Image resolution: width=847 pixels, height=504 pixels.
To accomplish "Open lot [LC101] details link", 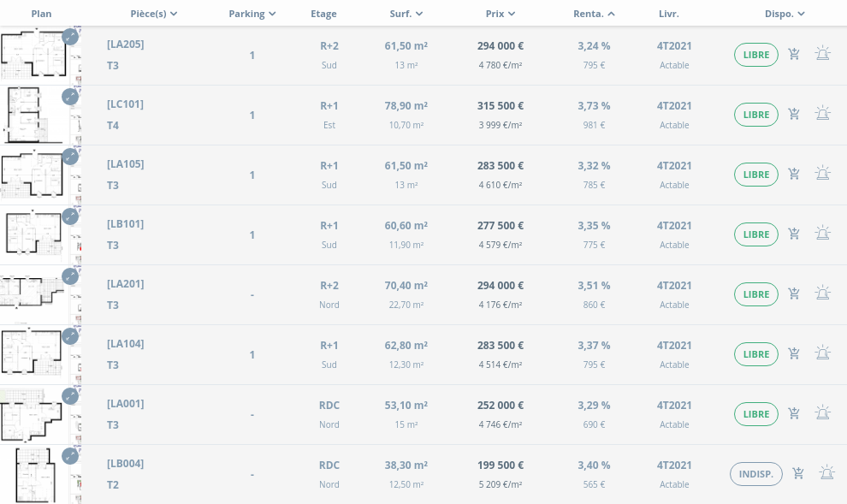I will (125, 104).
